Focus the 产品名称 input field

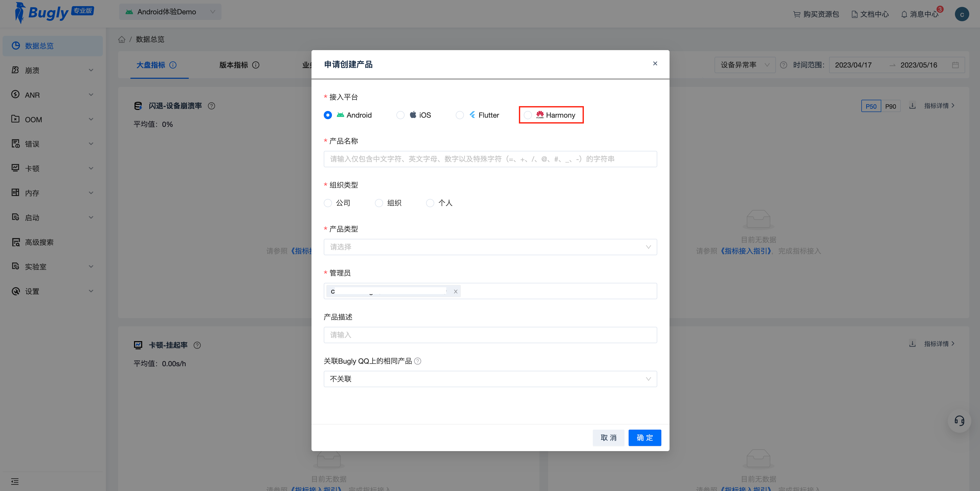(490, 159)
